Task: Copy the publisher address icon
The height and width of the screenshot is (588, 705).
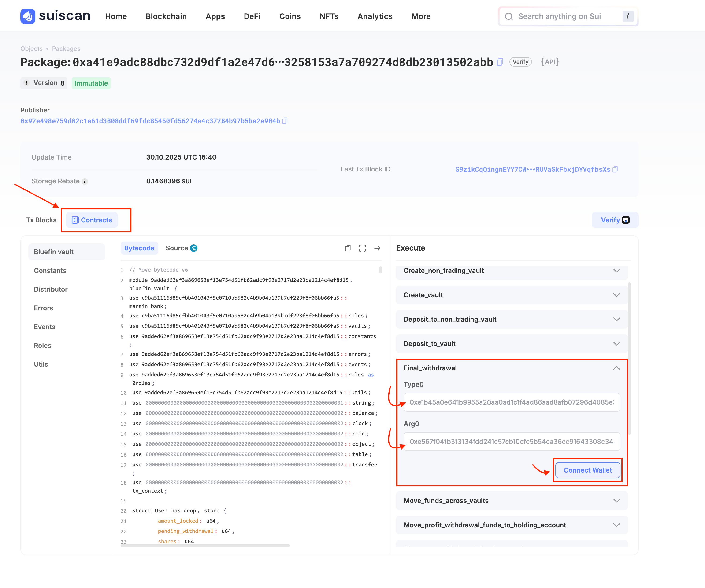Action: [285, 121]
